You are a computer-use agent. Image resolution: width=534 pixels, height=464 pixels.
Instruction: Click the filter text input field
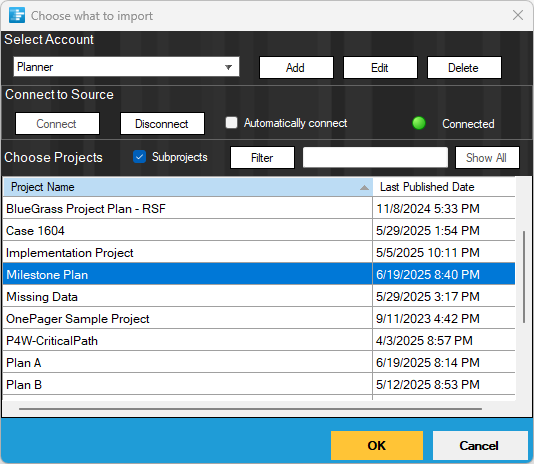pos(375,157)
